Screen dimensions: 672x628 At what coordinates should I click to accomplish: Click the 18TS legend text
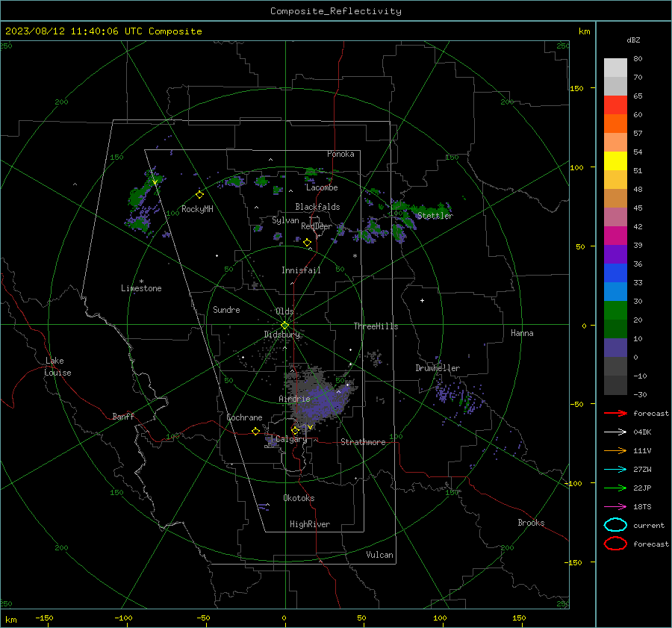(642, 507)
